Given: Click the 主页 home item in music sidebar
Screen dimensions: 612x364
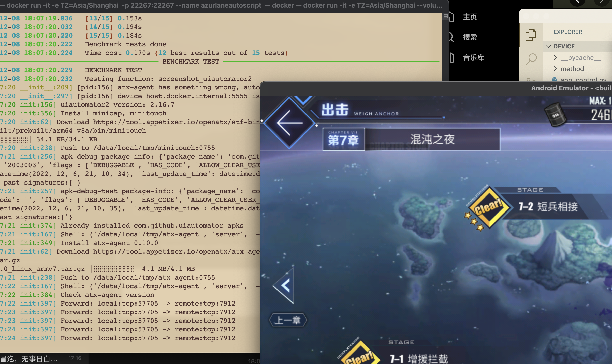Looking at the screenshot, I should (x=470, y=17).
